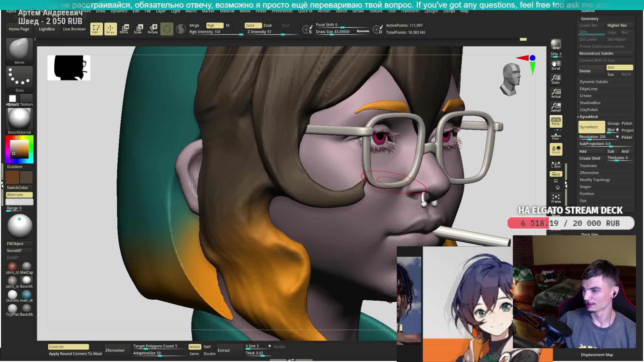Select the Rotate transform icon

tap(153, 29)
